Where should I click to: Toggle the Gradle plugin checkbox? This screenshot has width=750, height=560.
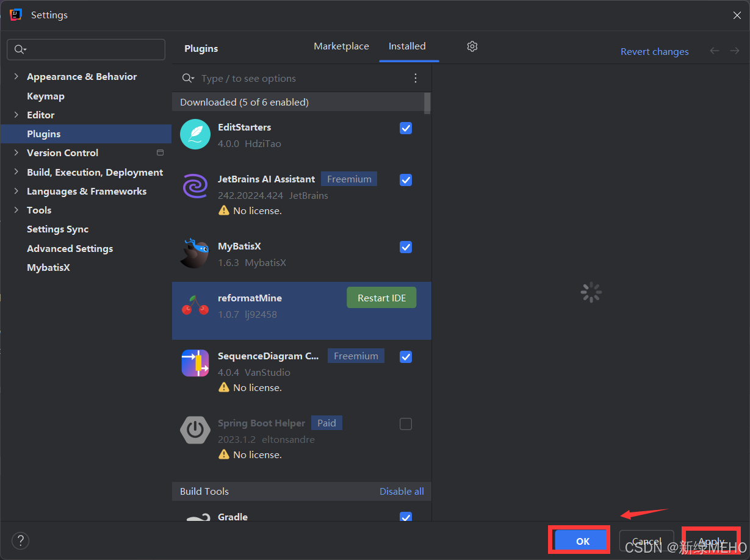click(406, 517)
